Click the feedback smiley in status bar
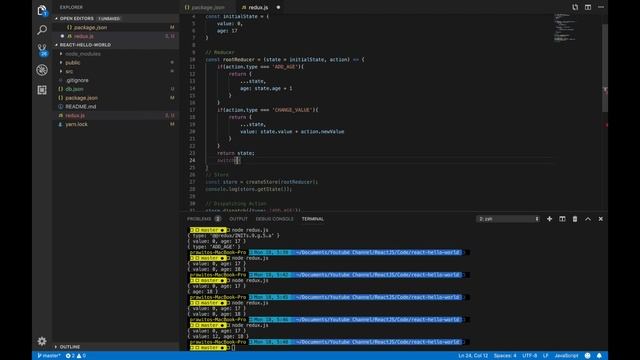Screen dimensions: 640x360 click(587, 356)
